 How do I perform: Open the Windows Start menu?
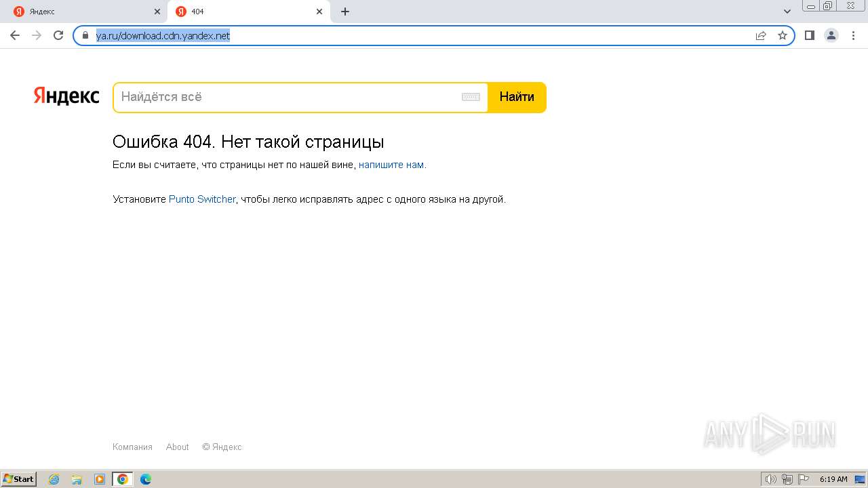point(19,479)
